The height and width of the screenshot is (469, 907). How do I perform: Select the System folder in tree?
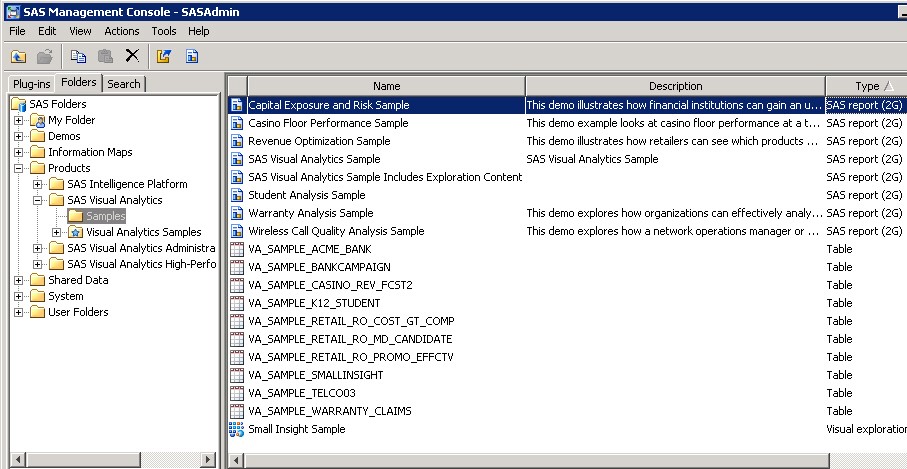[x=65, y=296]
